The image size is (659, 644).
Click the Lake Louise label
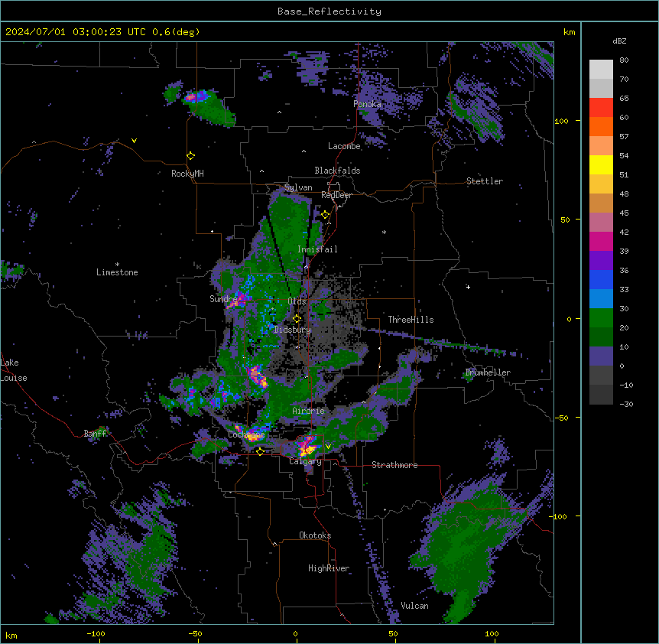14,370
